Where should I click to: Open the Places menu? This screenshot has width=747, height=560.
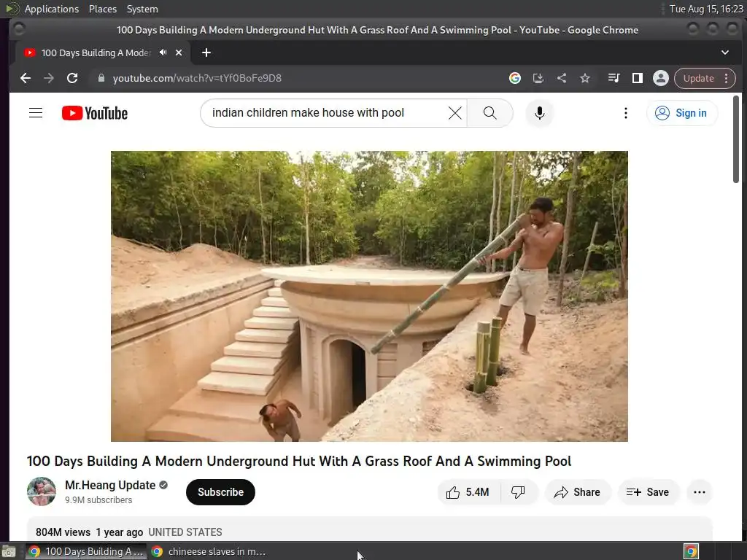point(103,9)
